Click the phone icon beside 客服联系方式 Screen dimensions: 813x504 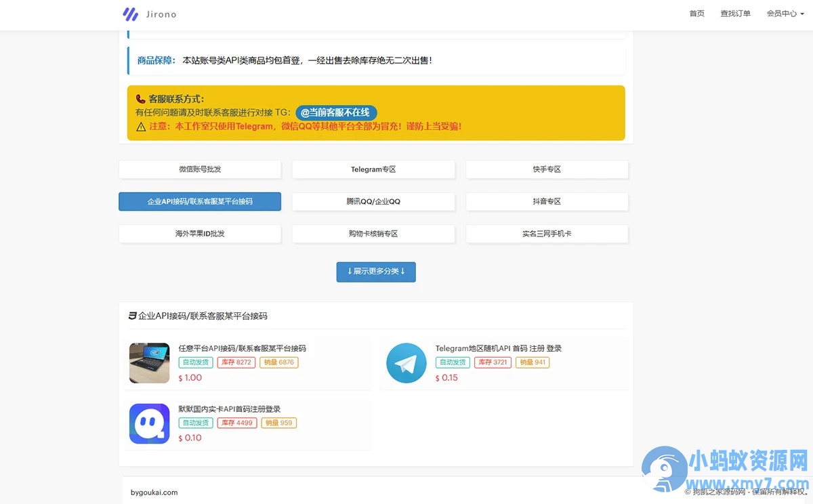141,99
